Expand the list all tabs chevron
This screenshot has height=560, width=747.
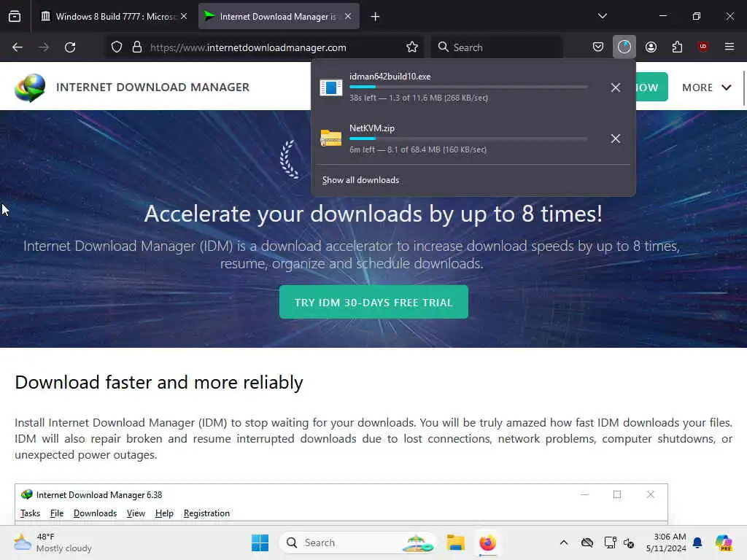[602, 16]
